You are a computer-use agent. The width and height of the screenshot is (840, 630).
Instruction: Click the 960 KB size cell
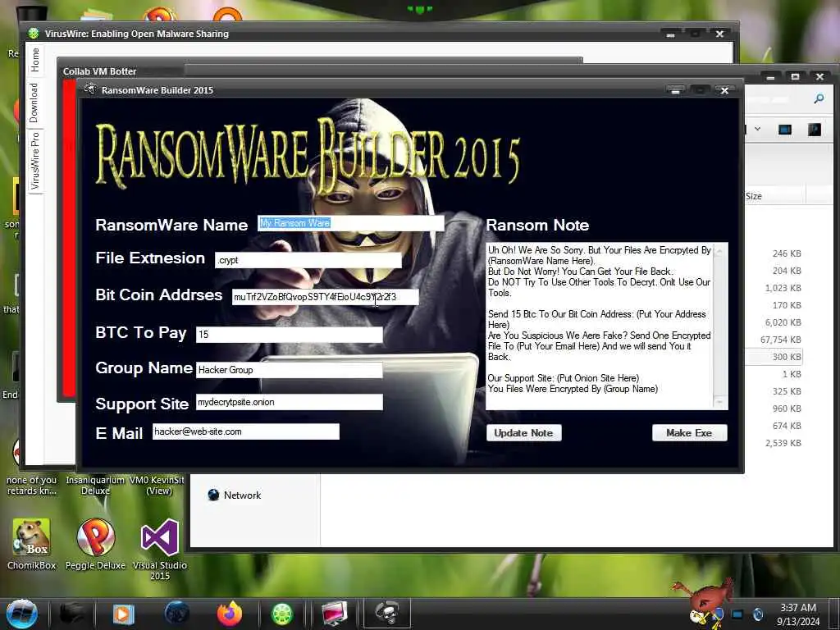[x=787, y=409]
